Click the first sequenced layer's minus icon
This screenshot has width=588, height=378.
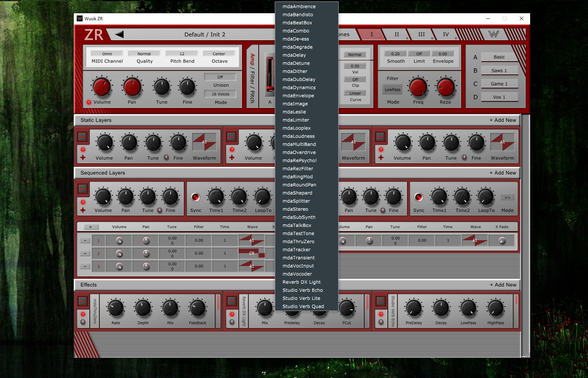pyautogui.click(x=83, y=189)
